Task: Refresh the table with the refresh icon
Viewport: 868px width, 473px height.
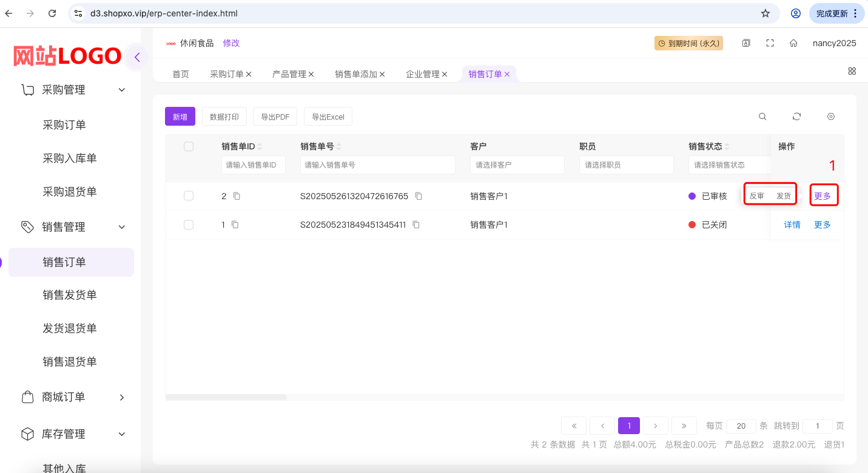Action: 797,117
